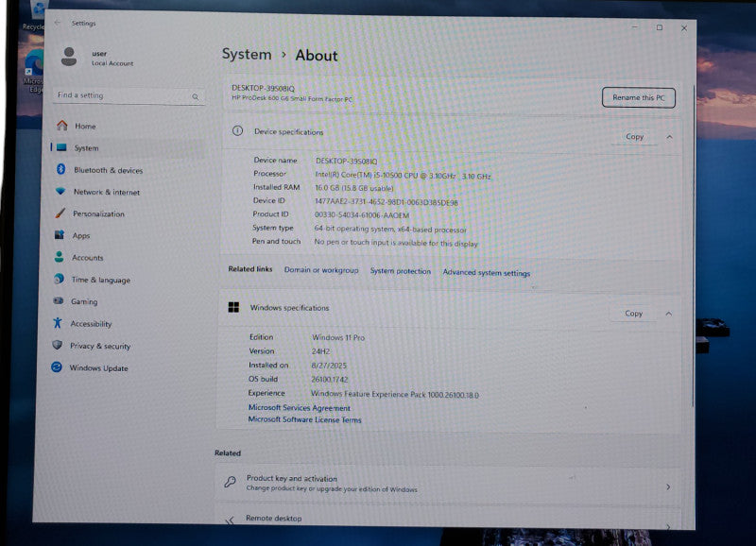Image resolution: width=756 pixels, height=546 pixels.
Task: Open Microsoft Services Agreement link
Action: (x=299, y=408)
